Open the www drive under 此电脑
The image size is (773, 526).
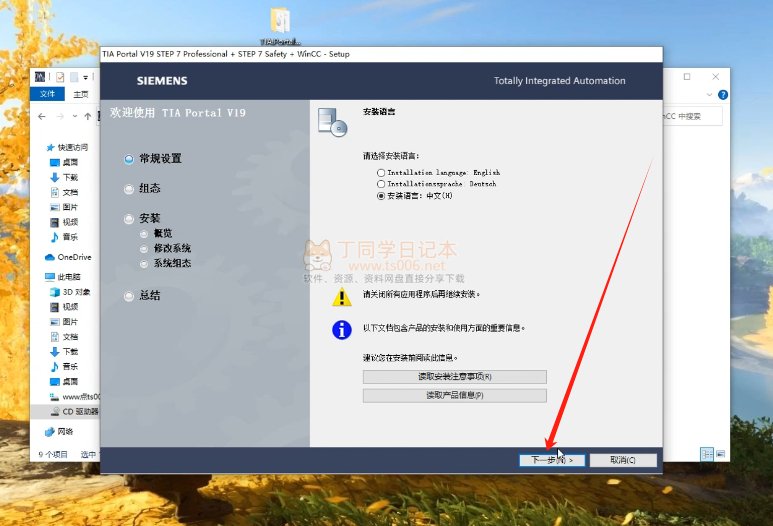click(74, 397)
